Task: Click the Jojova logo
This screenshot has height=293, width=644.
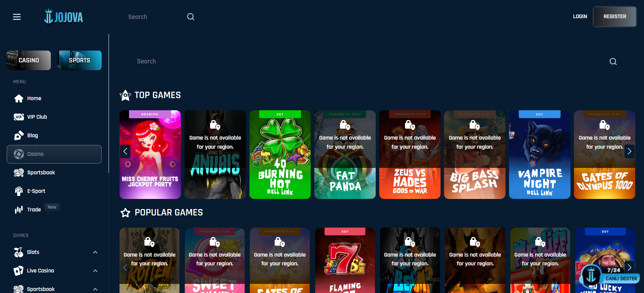Action: pyautogui.click(x=64, y=17)
